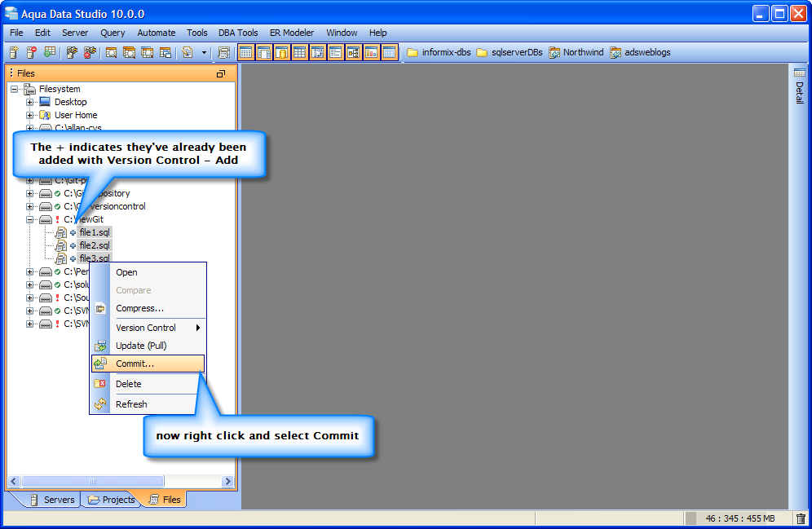
Task: Toggle the table with side panel view icon
Action: [264, 52]
